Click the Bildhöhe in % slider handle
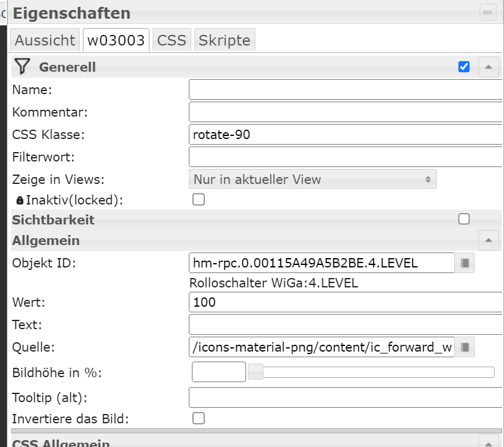Image resolution: width=504 pixels, height=447 pixels. point(256,372)
